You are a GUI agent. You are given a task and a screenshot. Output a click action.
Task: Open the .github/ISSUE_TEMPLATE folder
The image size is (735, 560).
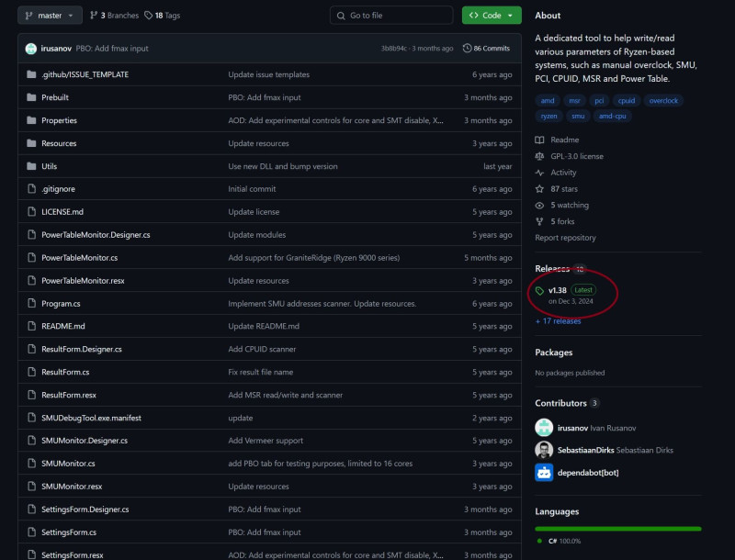click(x=85, y=74)
